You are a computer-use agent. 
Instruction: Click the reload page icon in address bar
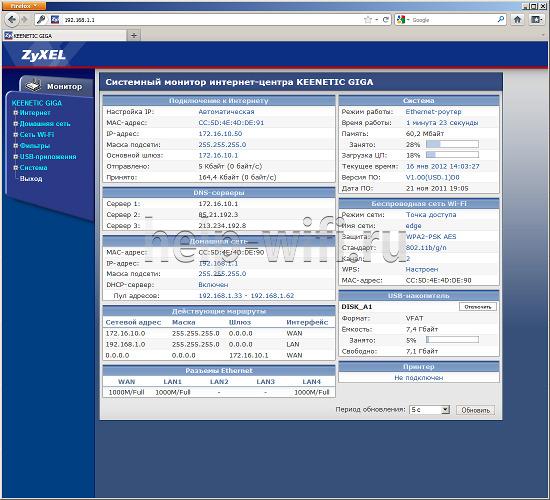click(x=385, y=20)
